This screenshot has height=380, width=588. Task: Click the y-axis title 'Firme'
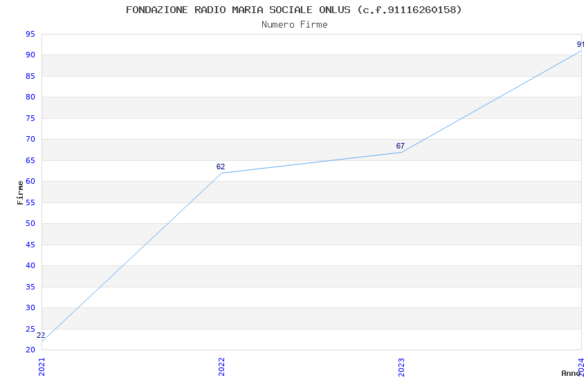click(x=20, y=193)
